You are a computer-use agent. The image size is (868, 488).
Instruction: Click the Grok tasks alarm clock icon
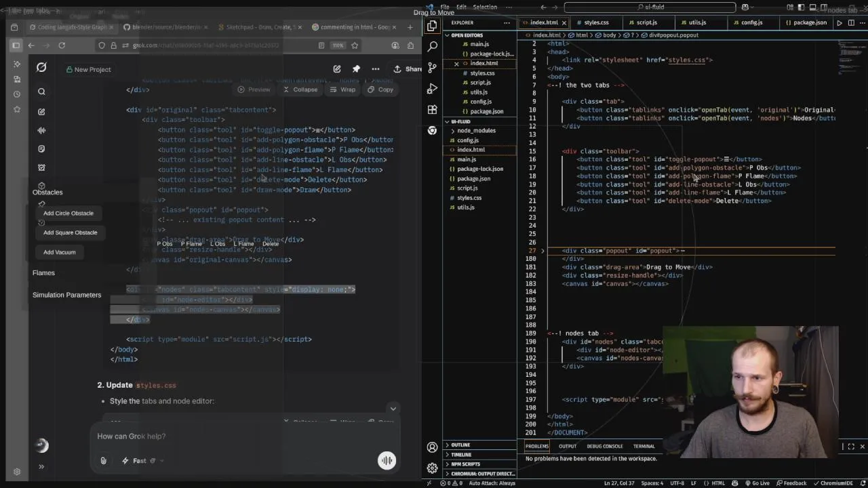point(41,167)
